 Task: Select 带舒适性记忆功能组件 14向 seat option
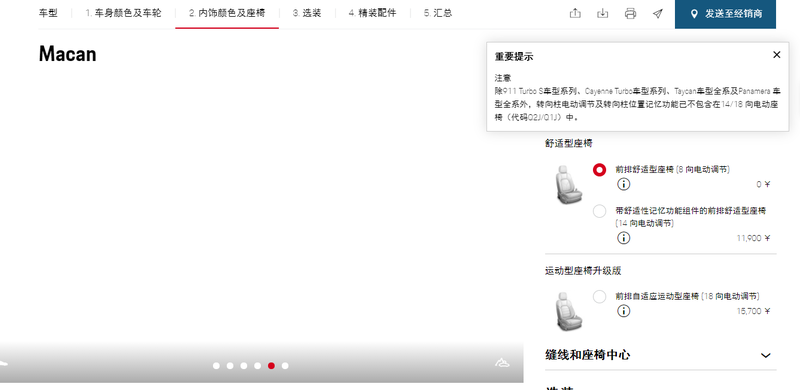pyautogui.click(x=599, y=211)
